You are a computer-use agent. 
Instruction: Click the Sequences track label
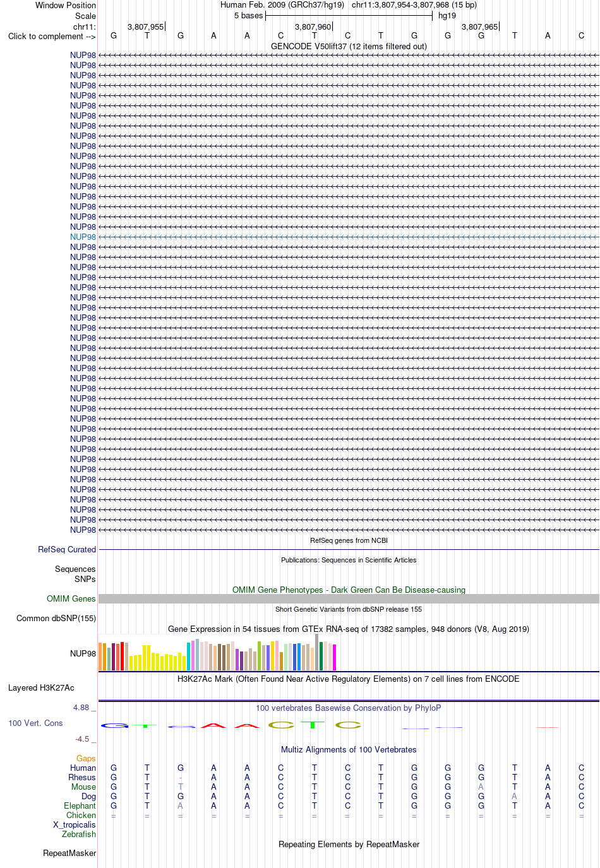(75, 569)
